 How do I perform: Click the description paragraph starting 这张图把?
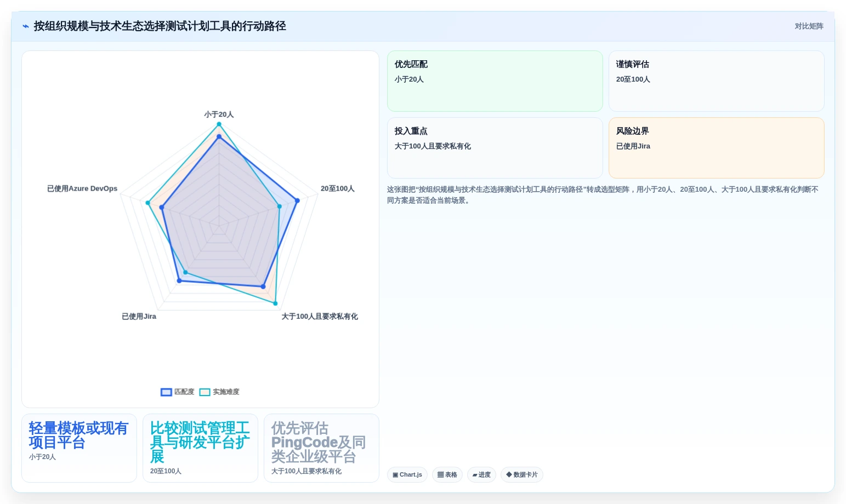click(603, 195)
